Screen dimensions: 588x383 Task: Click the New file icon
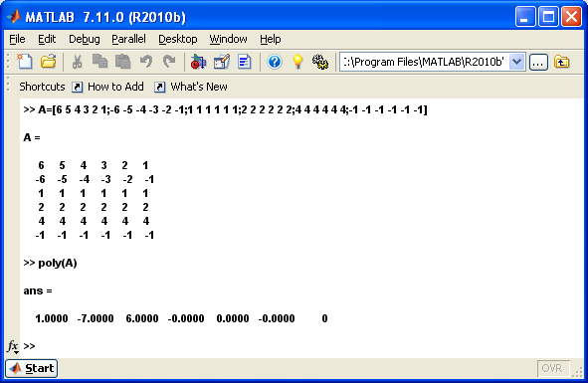25,62
